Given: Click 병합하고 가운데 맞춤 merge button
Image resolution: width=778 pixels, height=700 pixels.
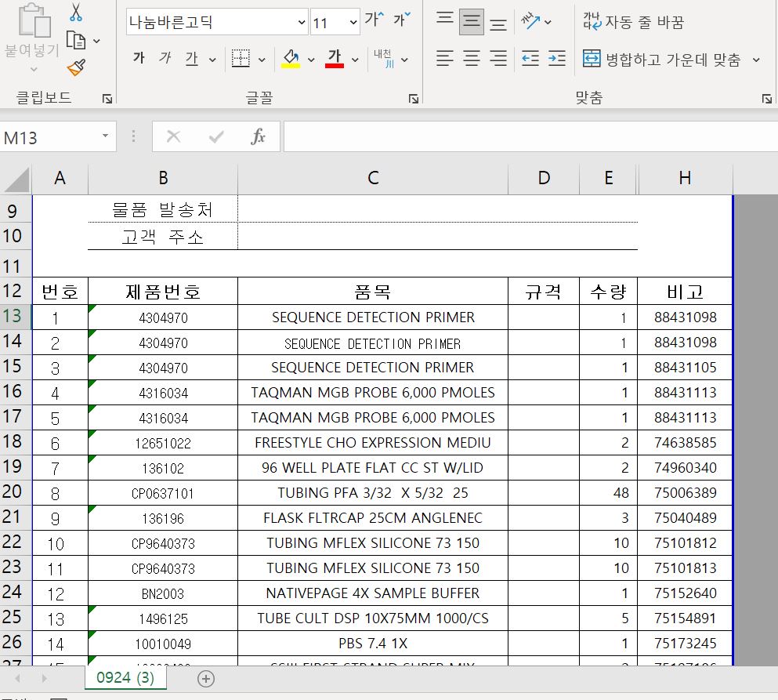Looking at the screenshot, I should [x=661, y=60].
